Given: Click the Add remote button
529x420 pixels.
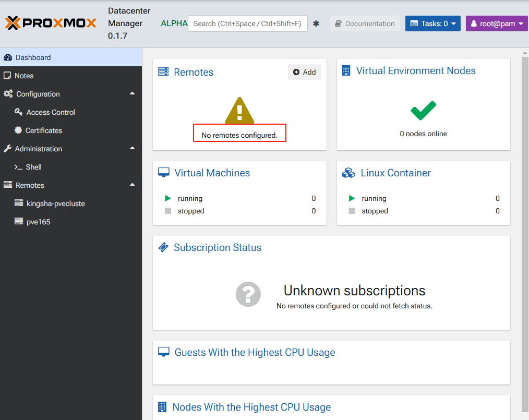Looking at the screenshot, I should [x=304, y=72].
